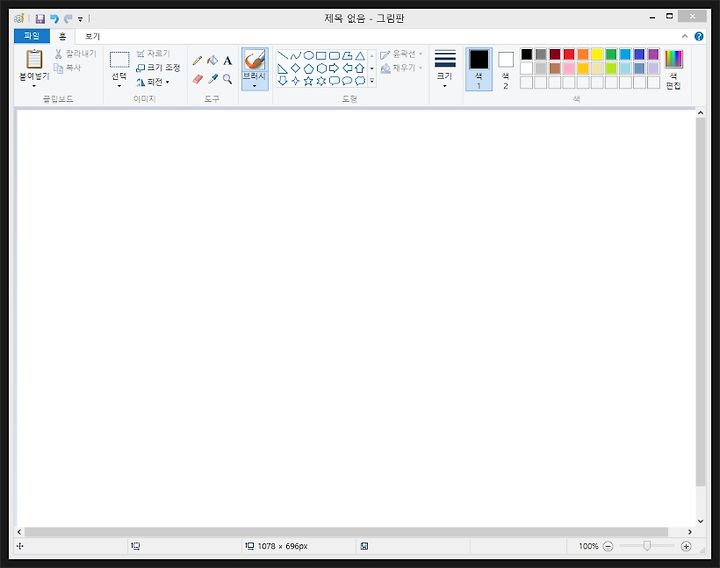Click the Paste clipboard icon
The width and height of the screenshot is (720, 568).
click(34, 59)
